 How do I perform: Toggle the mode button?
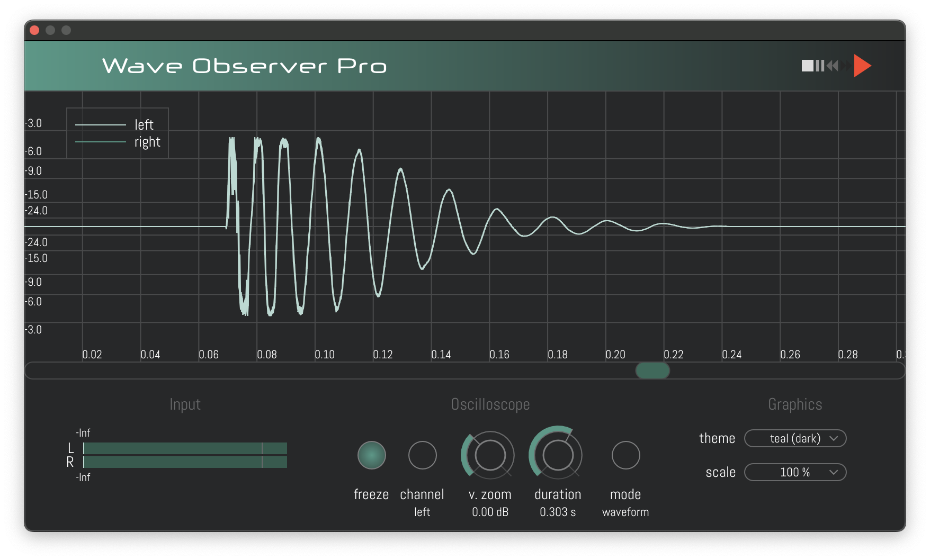pos(625,455)
